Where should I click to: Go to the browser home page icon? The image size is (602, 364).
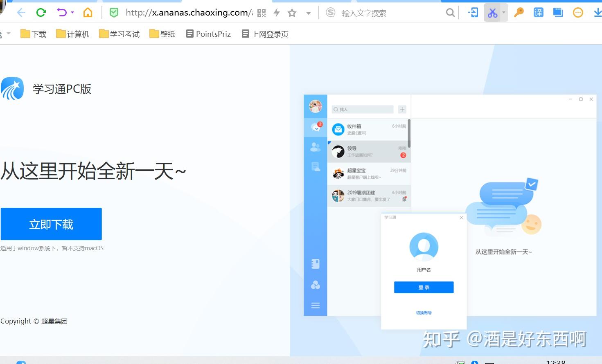(x=88, y=13)
